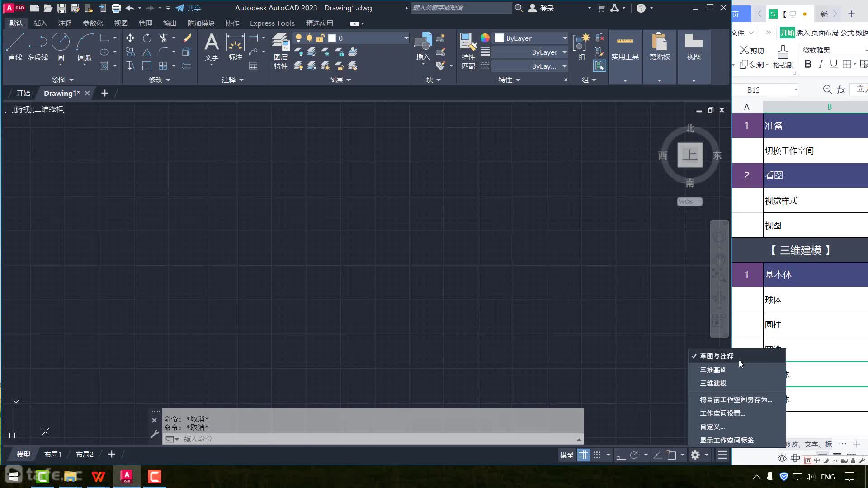868x488 pixels.
Task: Toggle WCS coordinate system under ViewCube
Action: 689,202
